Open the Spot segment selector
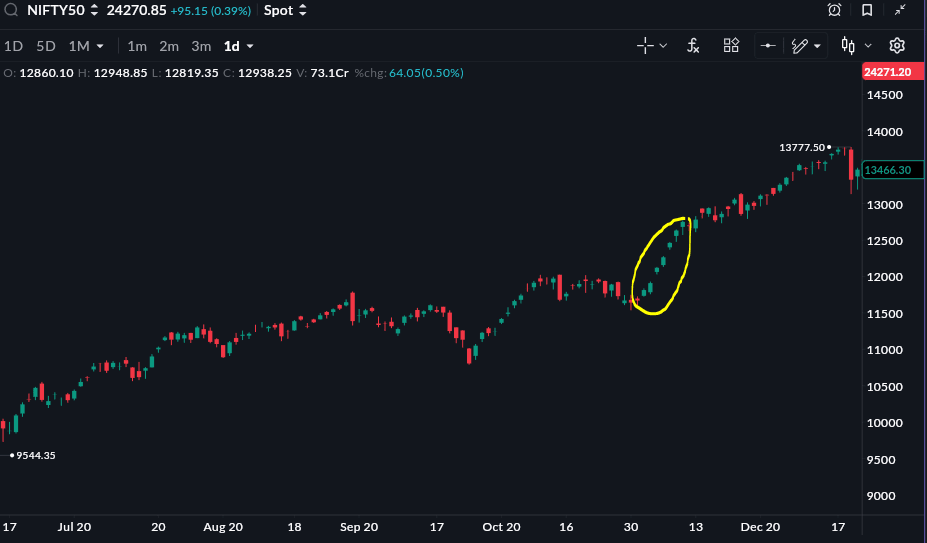 (x=285, y=10)
